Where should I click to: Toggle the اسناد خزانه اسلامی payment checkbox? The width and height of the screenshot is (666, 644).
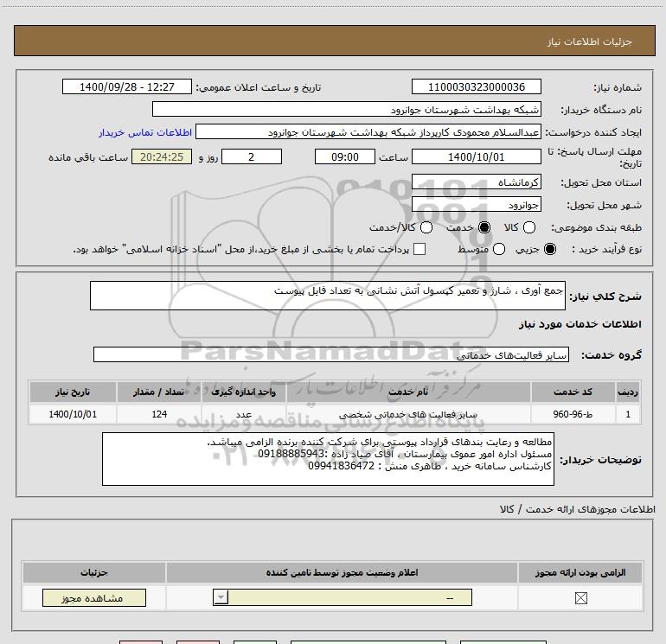click(x=419, y=249)
